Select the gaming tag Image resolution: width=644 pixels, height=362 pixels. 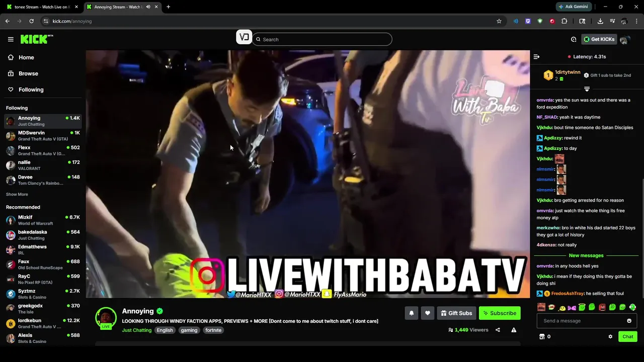[x=189, y=330]
